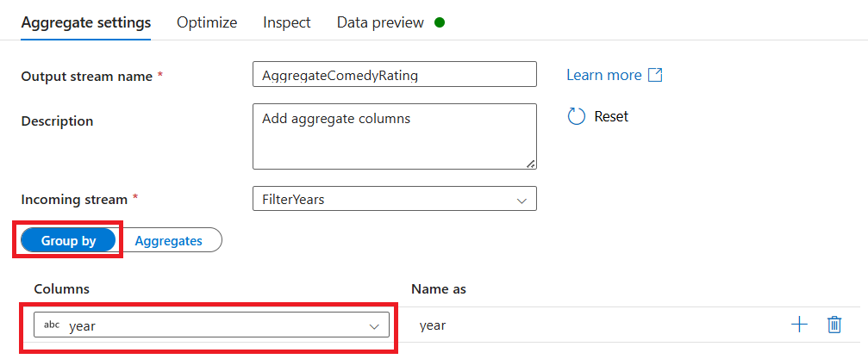868x359 pixels.
Task: Click the Reset circular arrow icon
Action: [577, 116]
